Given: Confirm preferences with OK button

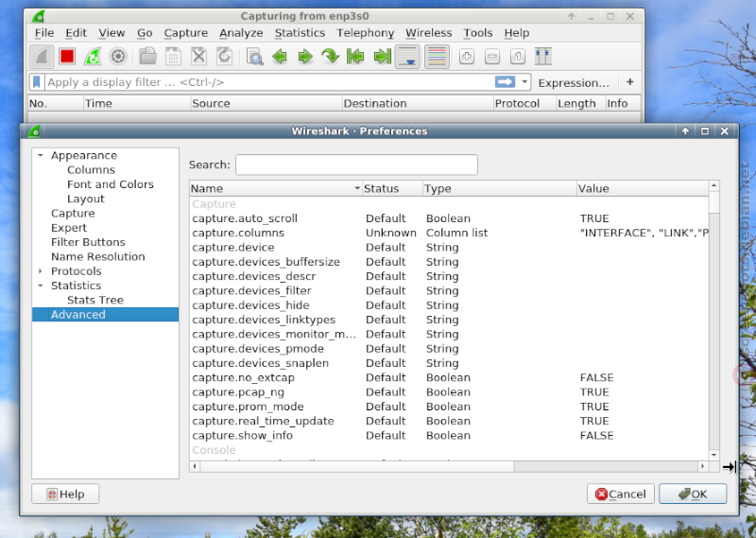Looking at the screenshot, I should pyautogui.click(x=693, y=495).
